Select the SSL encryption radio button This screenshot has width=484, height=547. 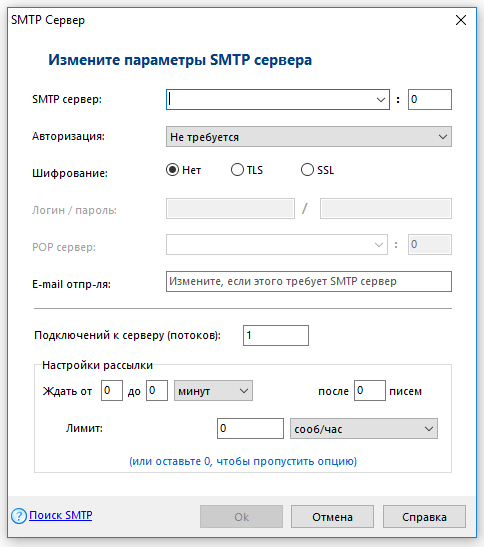coord(307,170)
